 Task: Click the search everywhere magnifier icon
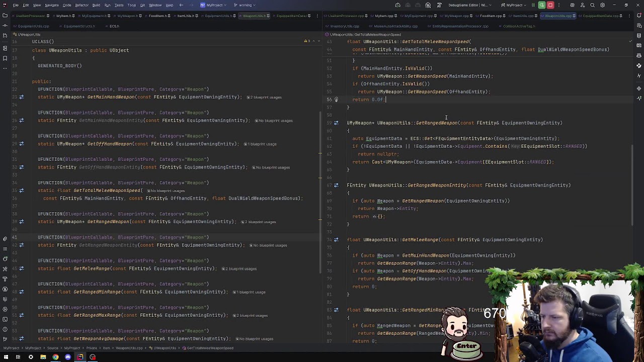click(x=592, y=5)
